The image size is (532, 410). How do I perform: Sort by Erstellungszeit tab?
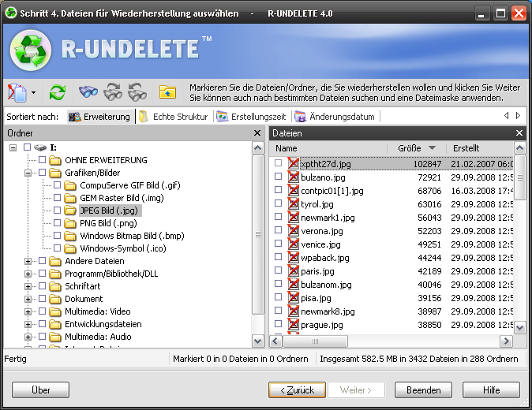click(x=252, y=117)
